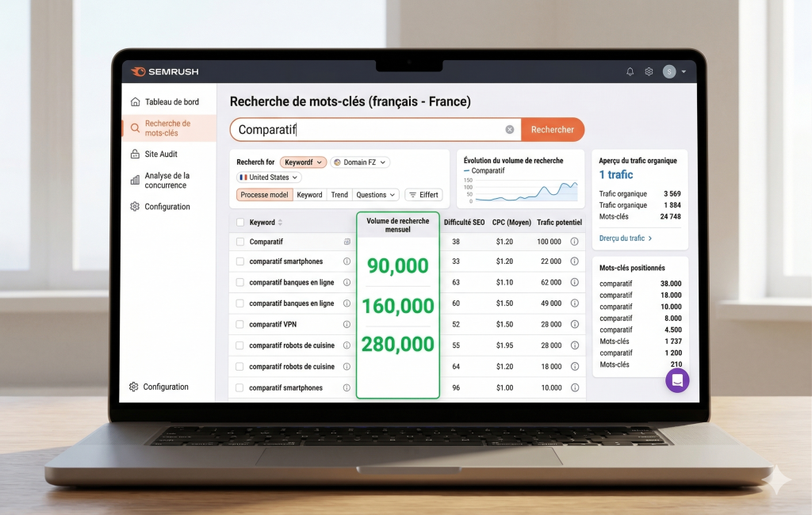Screen dimensions: 812x515
Task: Check comparatif smartphones row with difficulty 96
Action: coord(239,387)
